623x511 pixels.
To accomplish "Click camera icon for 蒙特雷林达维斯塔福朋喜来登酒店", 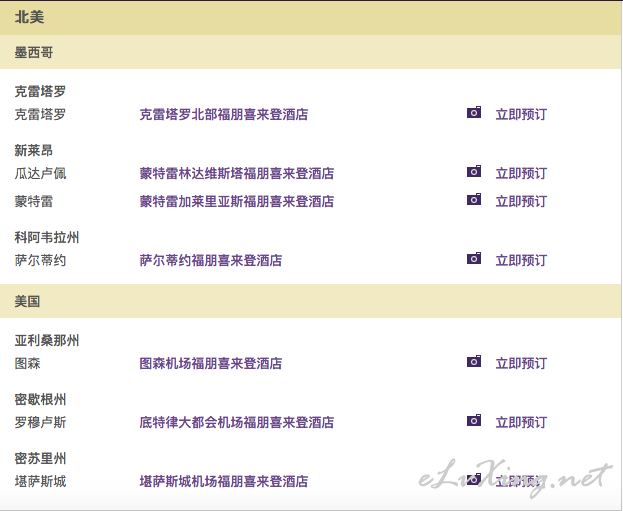I will coord(474,171).
